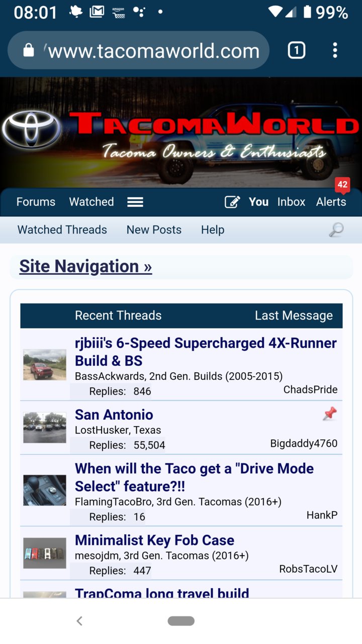362x644 pixels.
Task: Open Chrome three-dot overflow menu
Action: pos(335,50)
